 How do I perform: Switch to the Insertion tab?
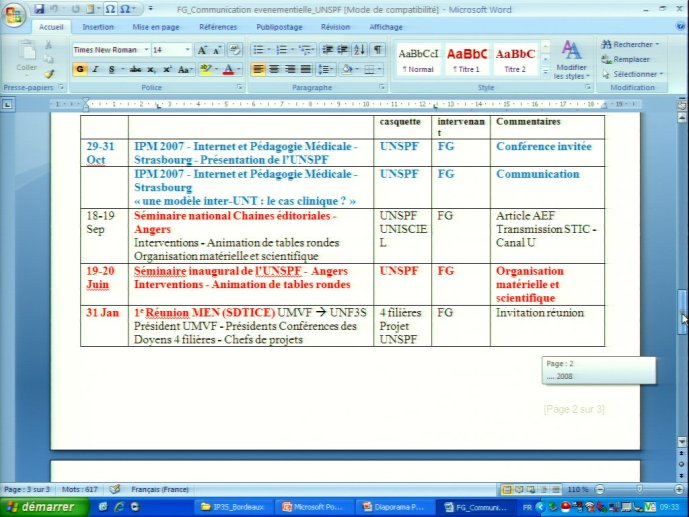coord(98,27)
